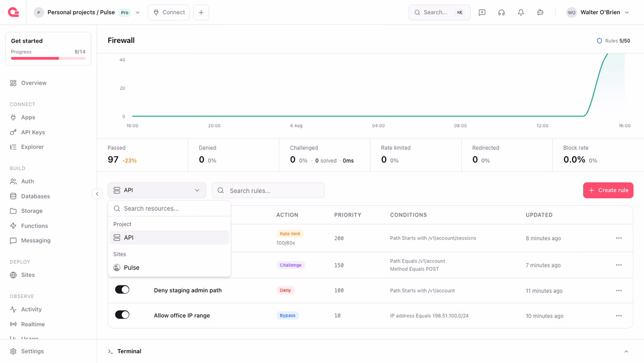This screenshot has height=363, width=644.
Task: Toggle the Deny staging admin path rule
Action: [x=122, y=289]
